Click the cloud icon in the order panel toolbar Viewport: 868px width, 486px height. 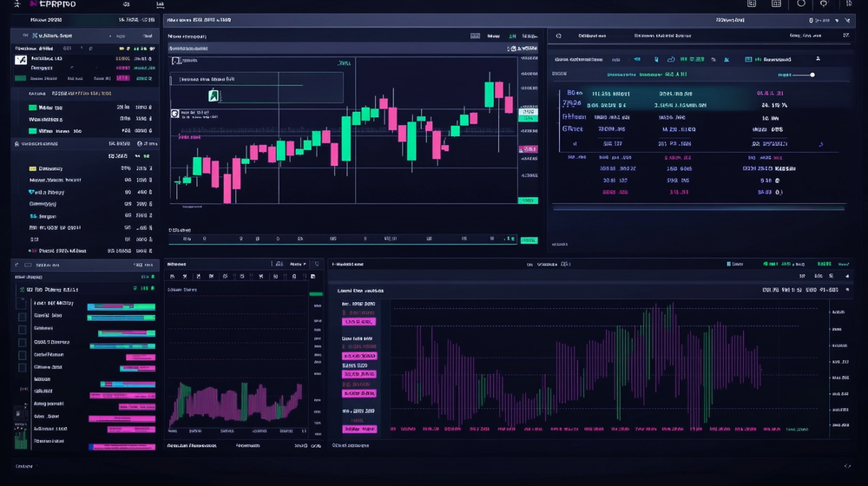671,59
